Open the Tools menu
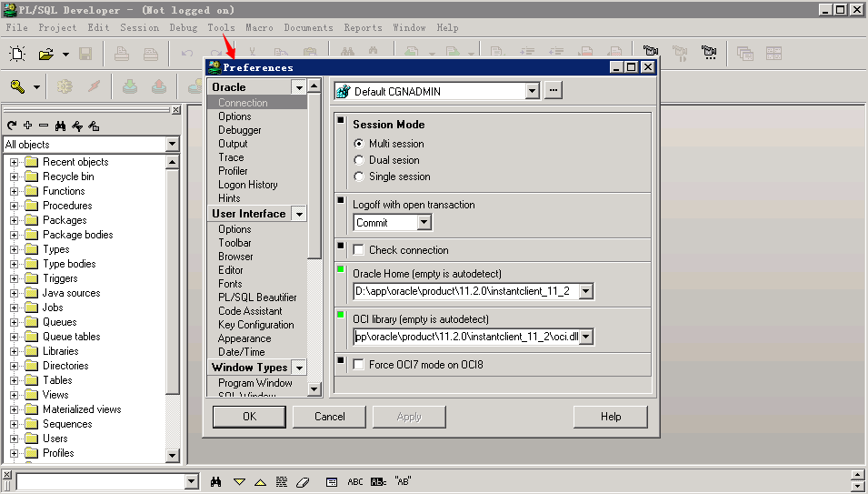 pyautogui.click(x=222, y=27)
